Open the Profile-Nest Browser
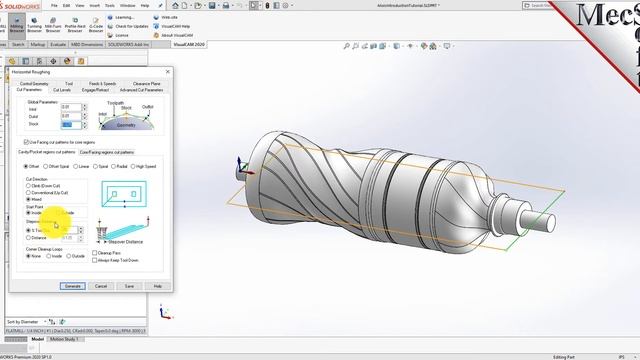Image resolution: width=640 pixels, height=360 pixels. pos(75,25)
